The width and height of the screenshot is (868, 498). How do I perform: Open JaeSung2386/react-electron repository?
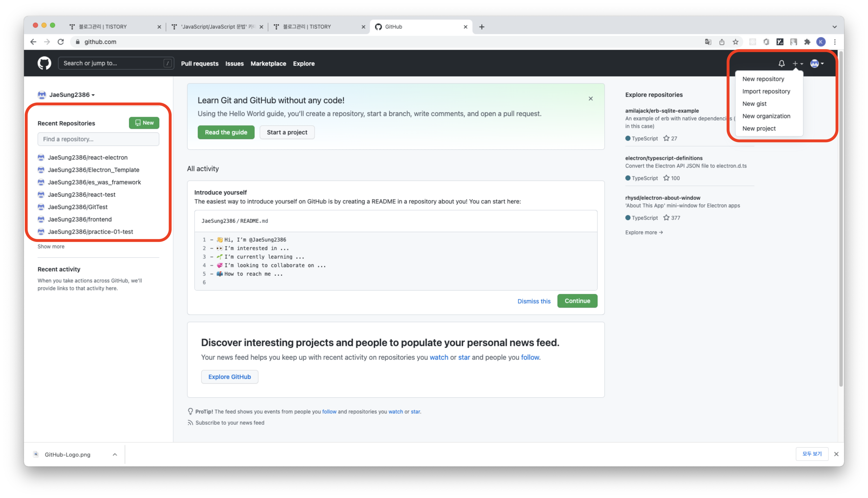click(x=87, y=157)
